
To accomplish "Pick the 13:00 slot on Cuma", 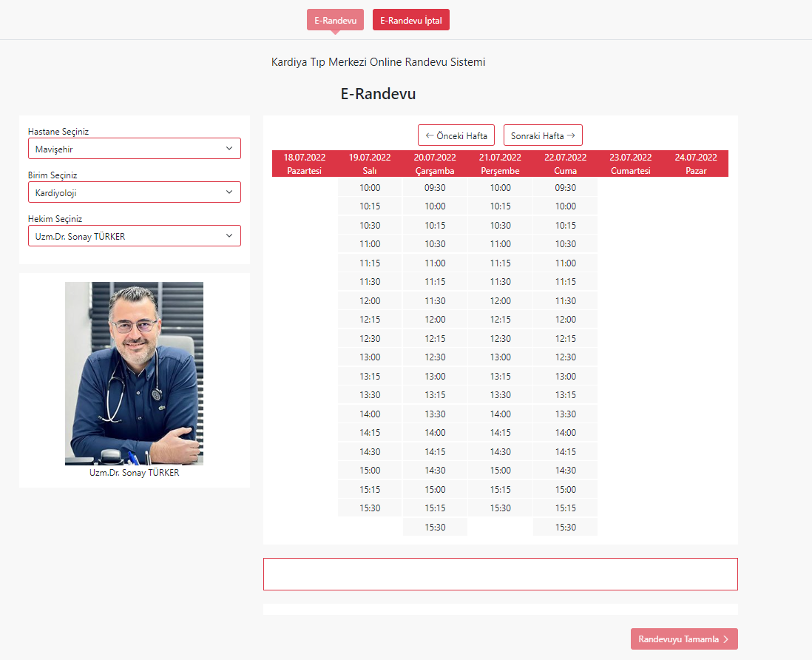I will [565, 377].
